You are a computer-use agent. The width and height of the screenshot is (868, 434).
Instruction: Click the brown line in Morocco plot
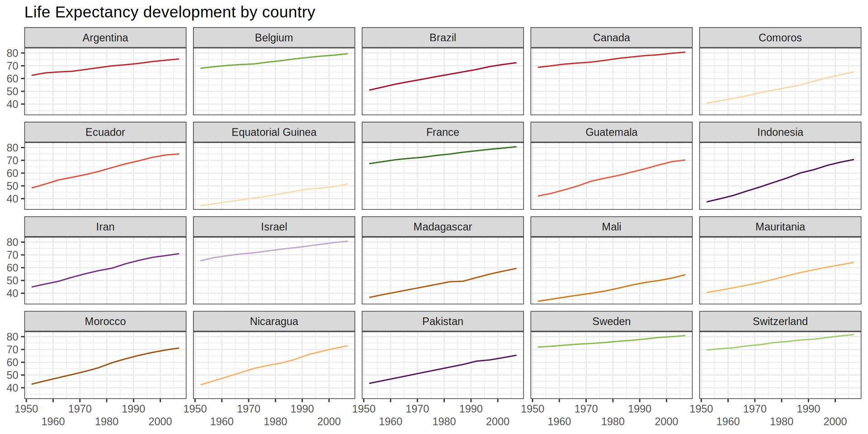(x=111, y=363)
